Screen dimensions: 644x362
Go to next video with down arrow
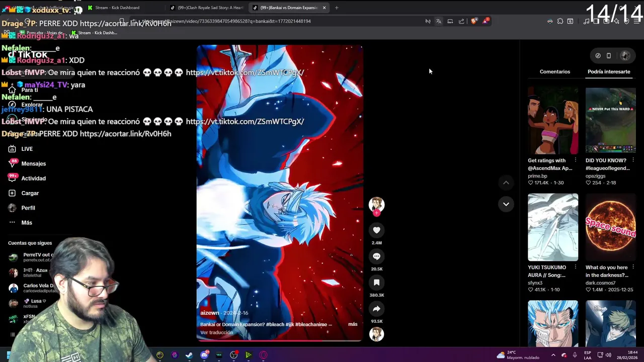(506, 204)
